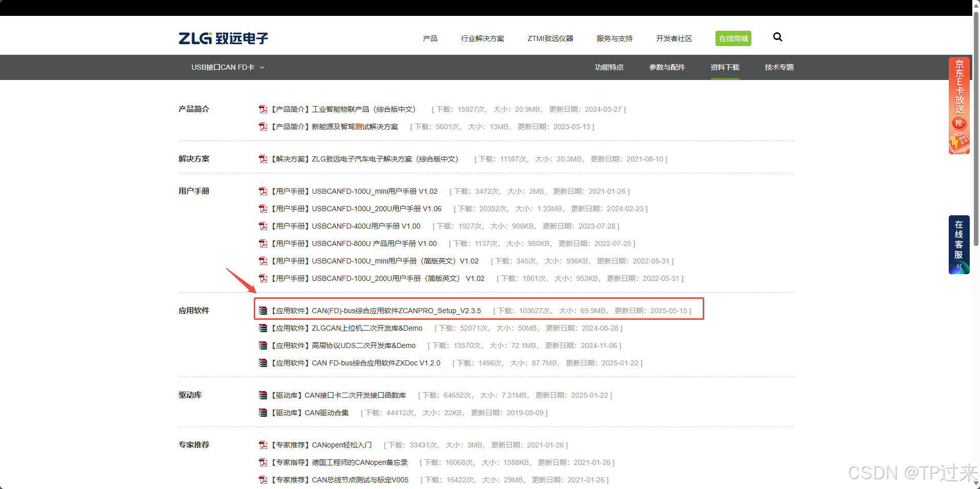Open USBCANFD-400U用户手册 V1.00 link
Image resolution: width=980 pixels, height=489 pixels.
pos(345,226)
